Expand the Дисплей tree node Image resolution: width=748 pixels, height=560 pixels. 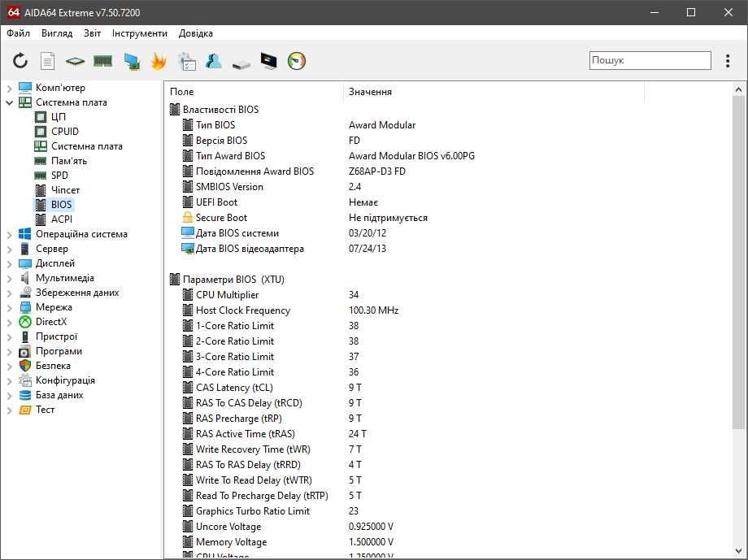point(9,263)
